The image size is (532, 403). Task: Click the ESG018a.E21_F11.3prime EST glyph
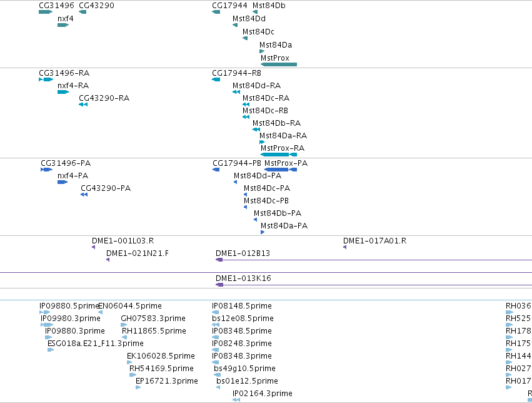tap(51, 350)
